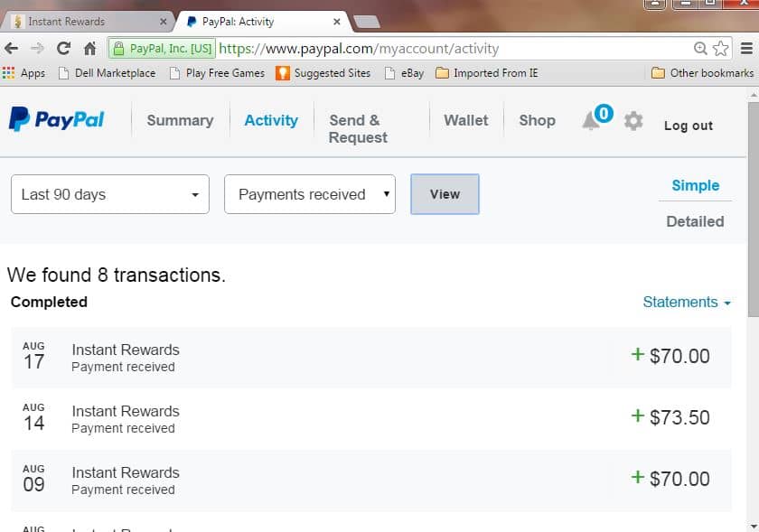Switch to the Instant Rewards browser tab
This screenshot has width=759, height=532.
87,22
